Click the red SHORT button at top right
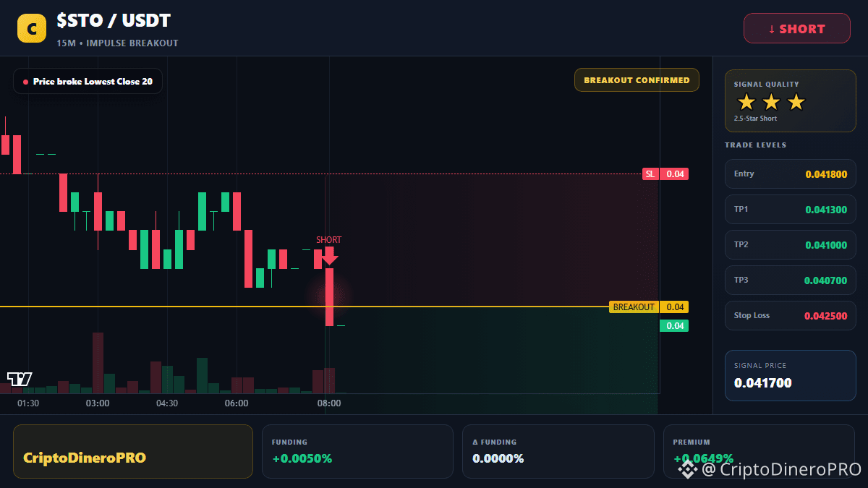 (797, 29)
